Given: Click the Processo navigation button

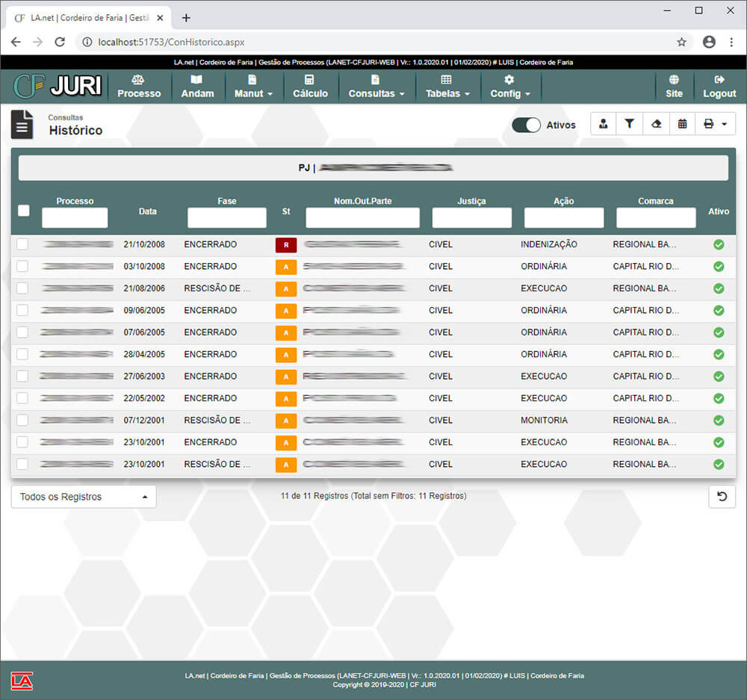Looking at the screenshot, I should point(139,87).
